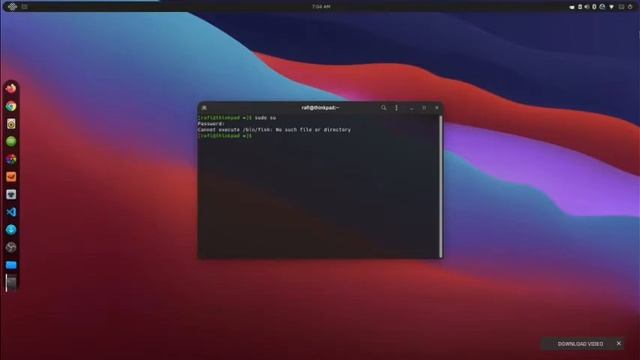
Task: Click the 'Password:' line in terminal
Action: pyautogui.click(x=211, y=124)
